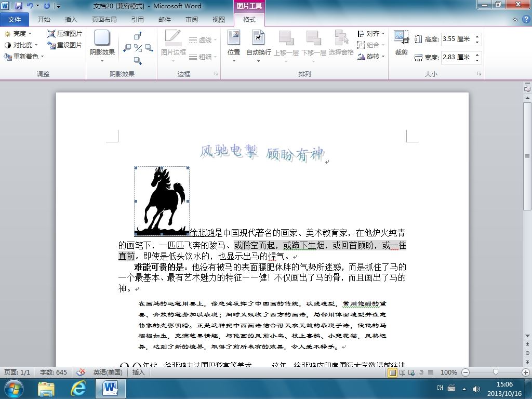Click page count 页面: 1/1 in status bar
This screenshot has width=532, height=399.
[17, 372]
